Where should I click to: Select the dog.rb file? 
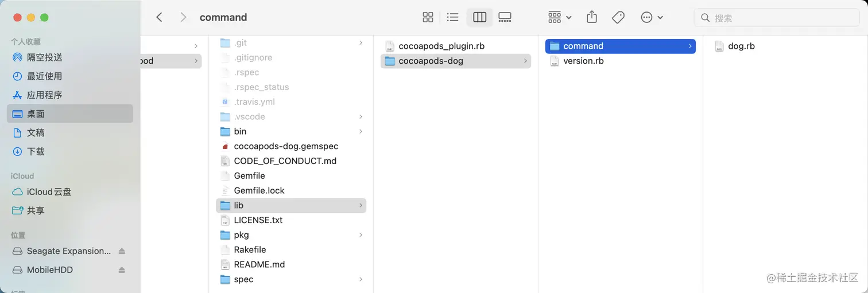[741, 46]
